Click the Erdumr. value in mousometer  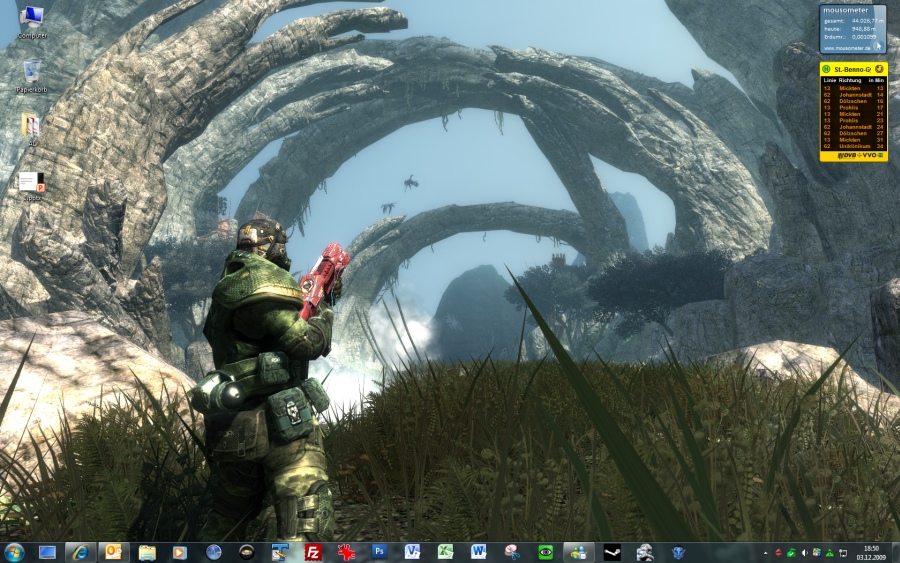[x=864, y=37]
